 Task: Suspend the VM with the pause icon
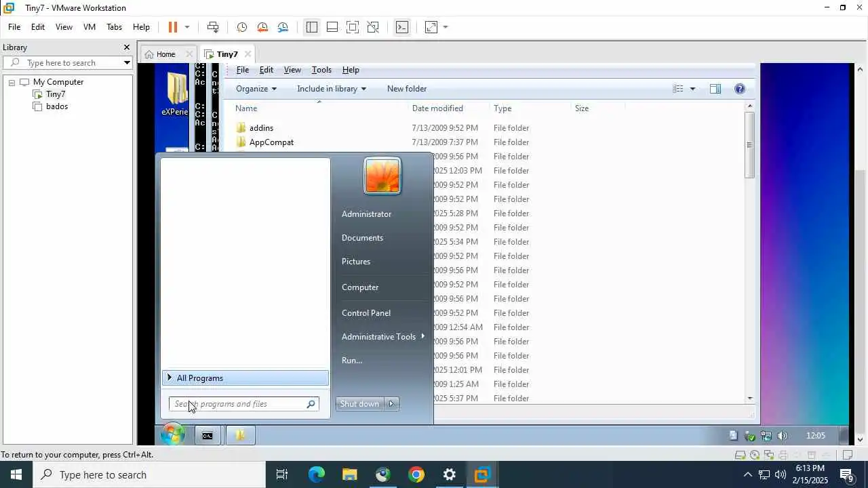click(173, 27)
